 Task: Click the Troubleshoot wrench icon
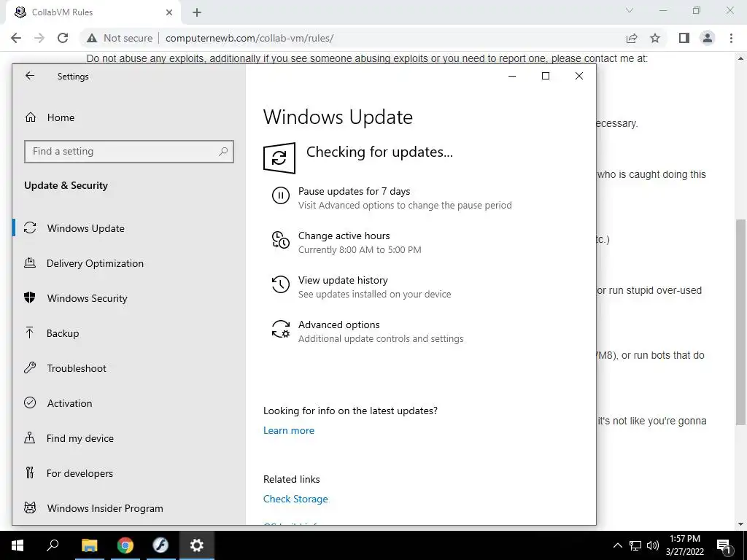29,367
